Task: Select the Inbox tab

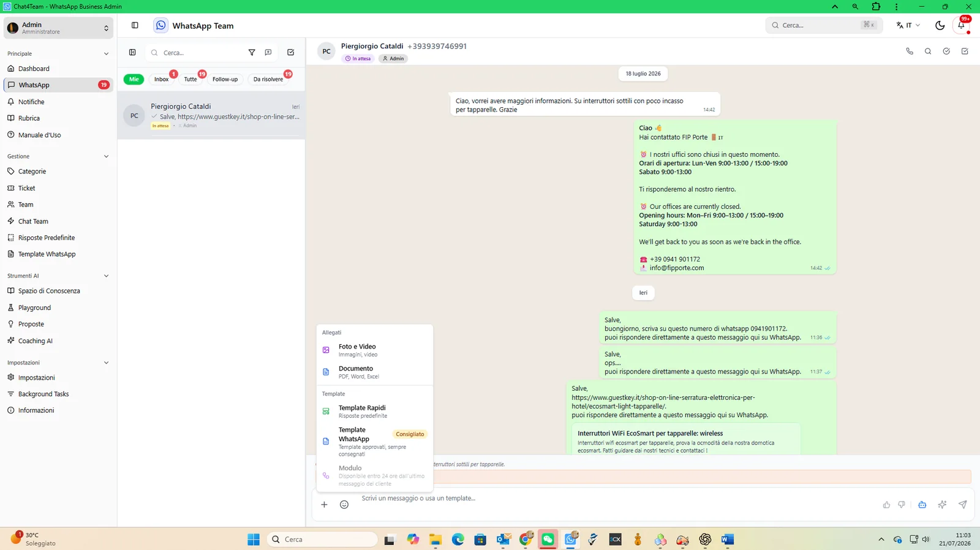Action: click(x=162, y=79)
